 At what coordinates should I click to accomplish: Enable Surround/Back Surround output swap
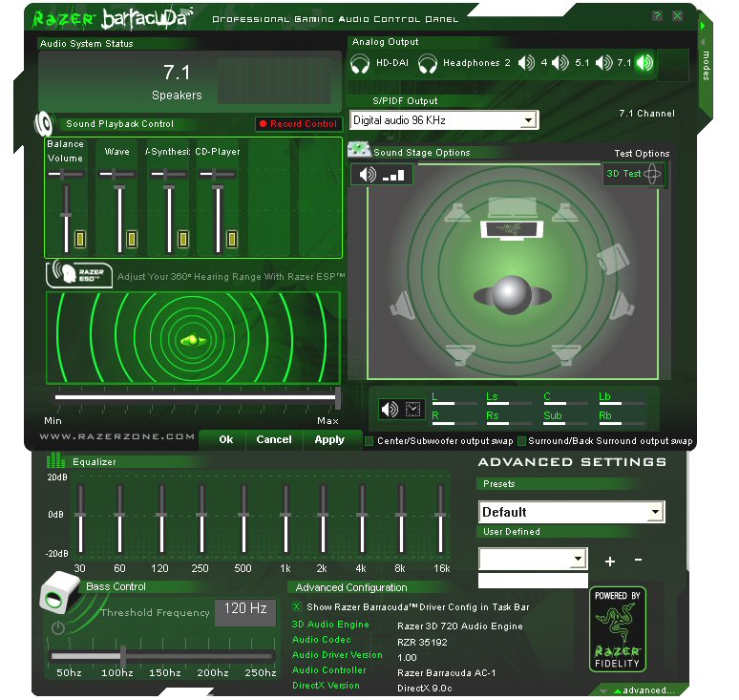click(x=521, y=441)
